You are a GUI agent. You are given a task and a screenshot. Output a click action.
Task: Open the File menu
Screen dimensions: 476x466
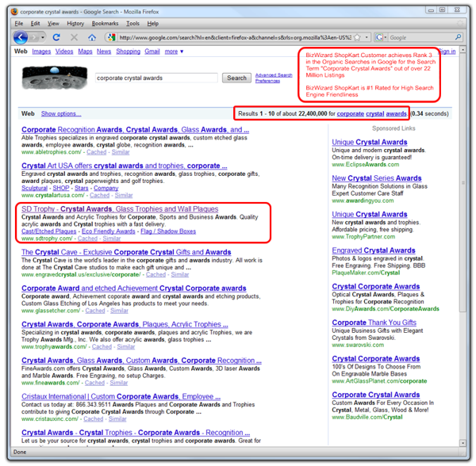click(18, 23)
